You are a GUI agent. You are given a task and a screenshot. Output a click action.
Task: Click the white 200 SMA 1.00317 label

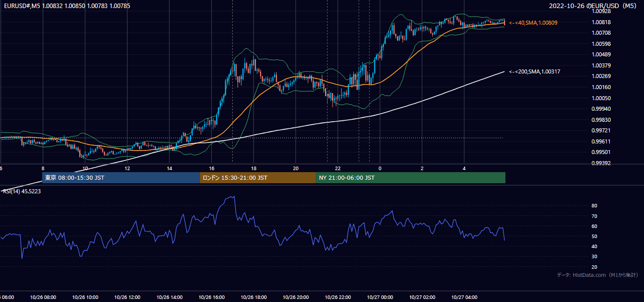coord(535,71)
